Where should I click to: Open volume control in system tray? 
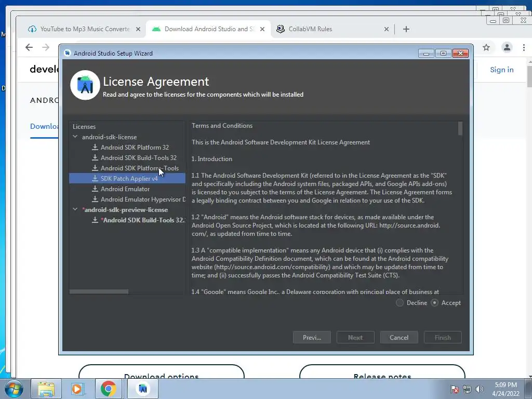point(480,389)
